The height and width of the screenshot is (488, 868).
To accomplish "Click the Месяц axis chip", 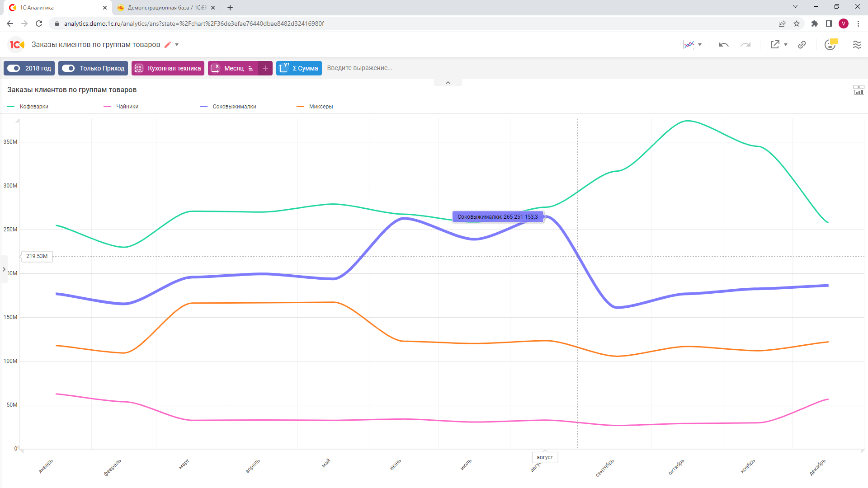I will coord(234,68).
